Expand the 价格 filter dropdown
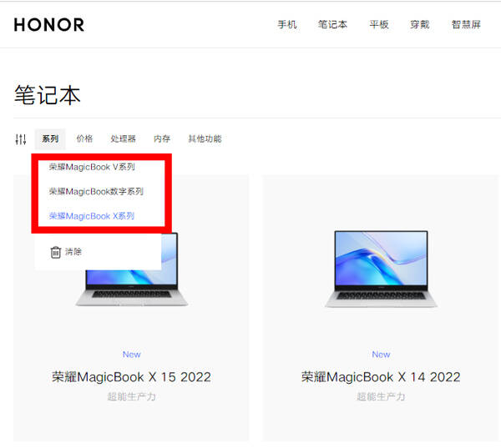Image resolution: width=501 pixels, height=448 pixels. [x=84, y=138]
